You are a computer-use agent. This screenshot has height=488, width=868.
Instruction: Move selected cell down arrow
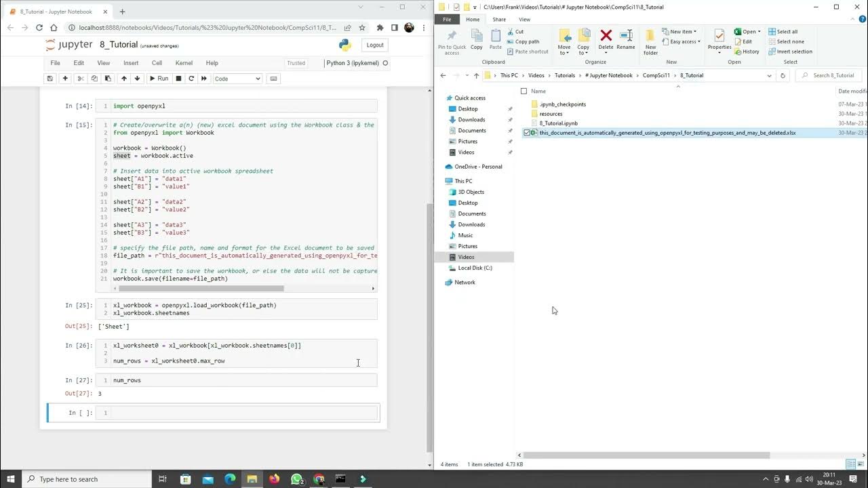pyautogui.click(x=137, y=79)
